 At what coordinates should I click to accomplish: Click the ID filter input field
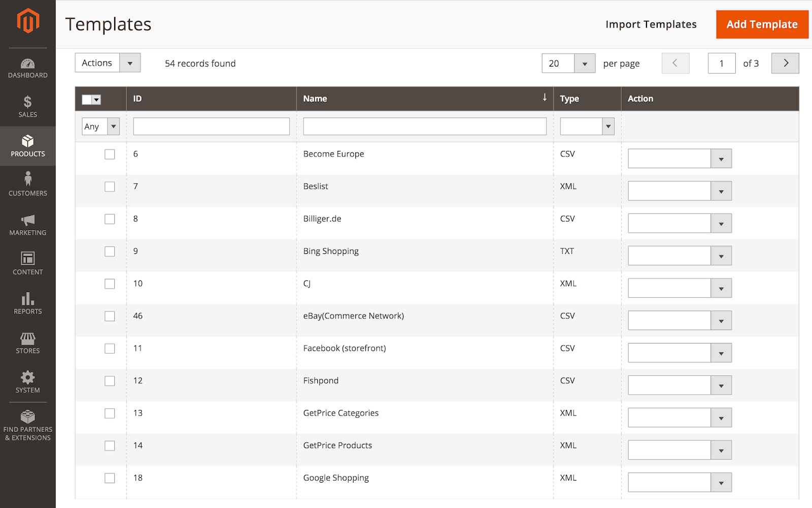211,126
